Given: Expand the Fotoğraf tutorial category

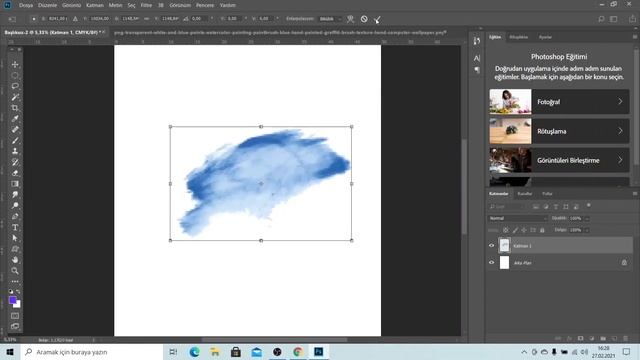Looking at the screenshot, I should pos(559,102).
